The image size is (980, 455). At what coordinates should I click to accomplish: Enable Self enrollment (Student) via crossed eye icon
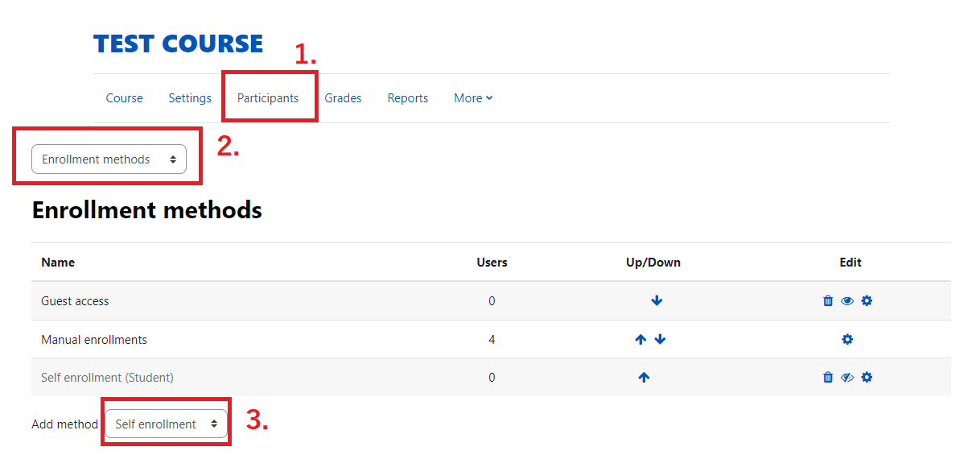[x=847, y=378]
